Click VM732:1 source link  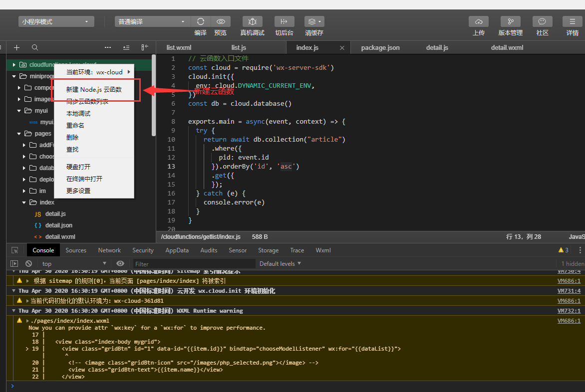(569, 310)
